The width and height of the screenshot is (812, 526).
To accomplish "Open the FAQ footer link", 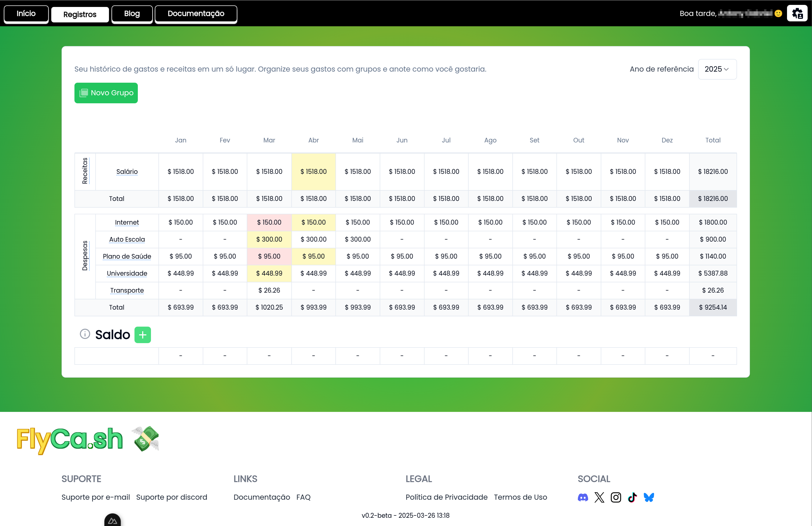I will 303,497.
